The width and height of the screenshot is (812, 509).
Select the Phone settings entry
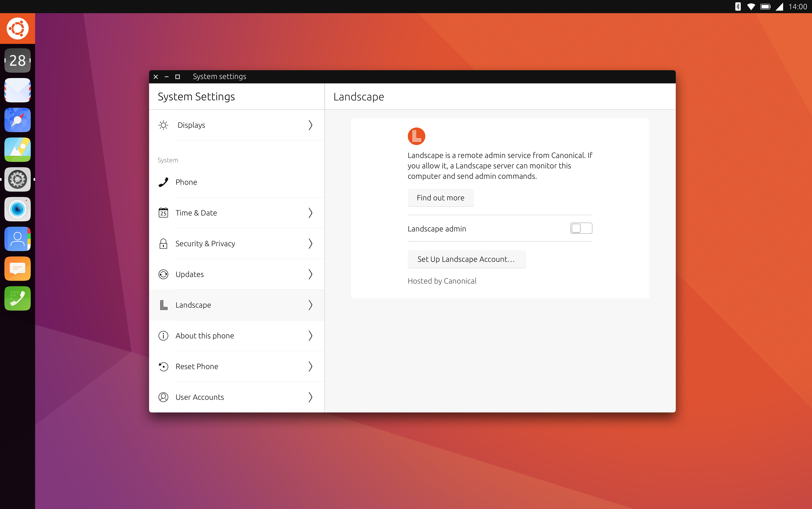[237, 182]
